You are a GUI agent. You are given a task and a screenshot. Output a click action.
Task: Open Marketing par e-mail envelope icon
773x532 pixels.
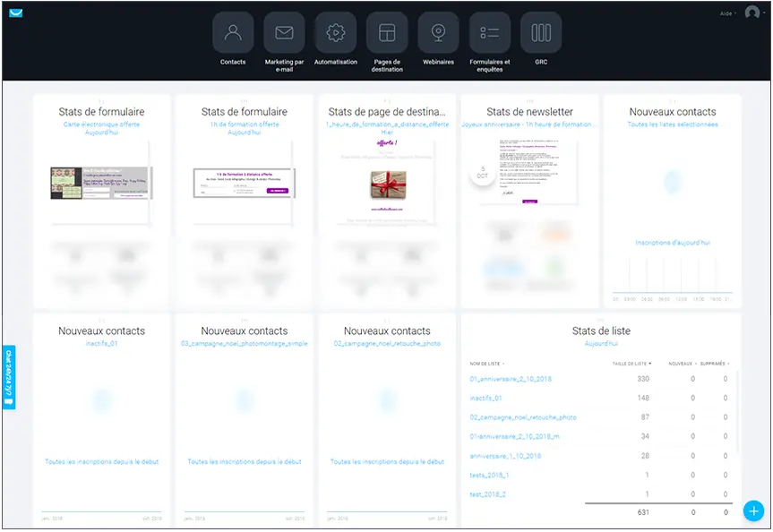(284, 32)
